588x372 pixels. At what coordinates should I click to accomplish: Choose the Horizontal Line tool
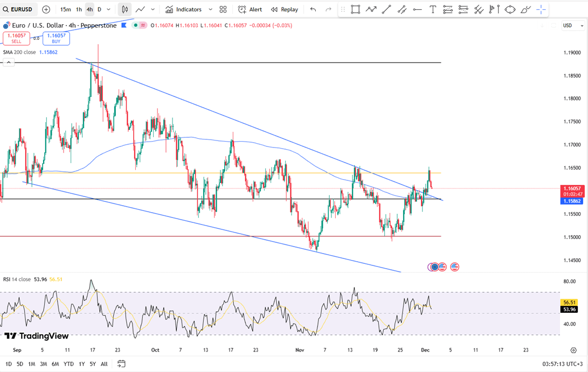[417, 9]
